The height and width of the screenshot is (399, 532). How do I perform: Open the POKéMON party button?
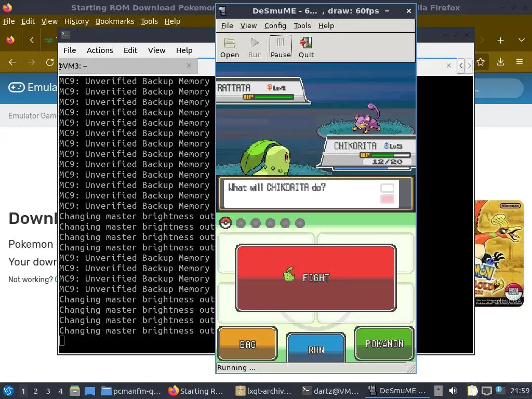[x=384, y=343]
